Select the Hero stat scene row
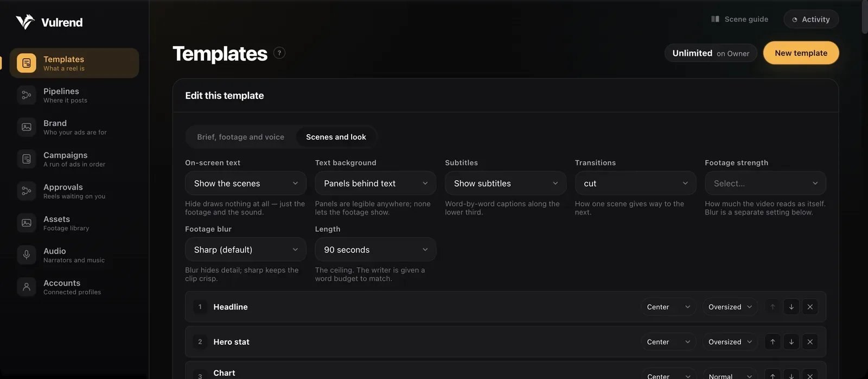 (506, 342)
